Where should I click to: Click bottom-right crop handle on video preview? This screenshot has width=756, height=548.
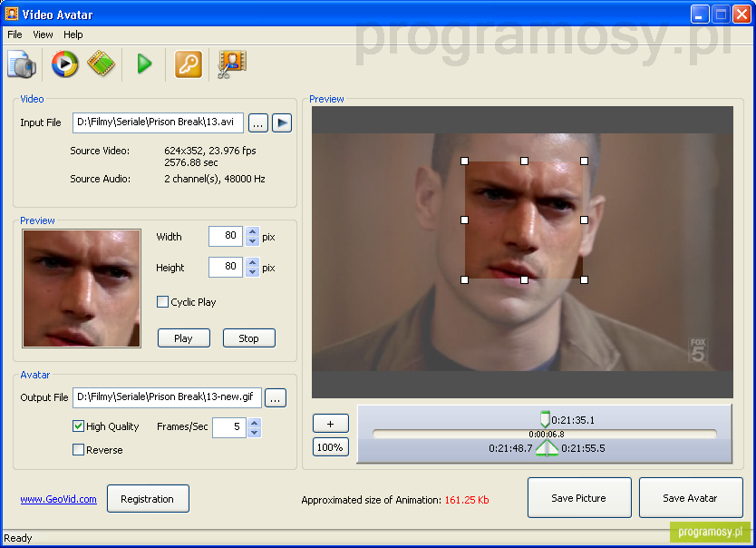pyautogui.click(x=584, y=279)
